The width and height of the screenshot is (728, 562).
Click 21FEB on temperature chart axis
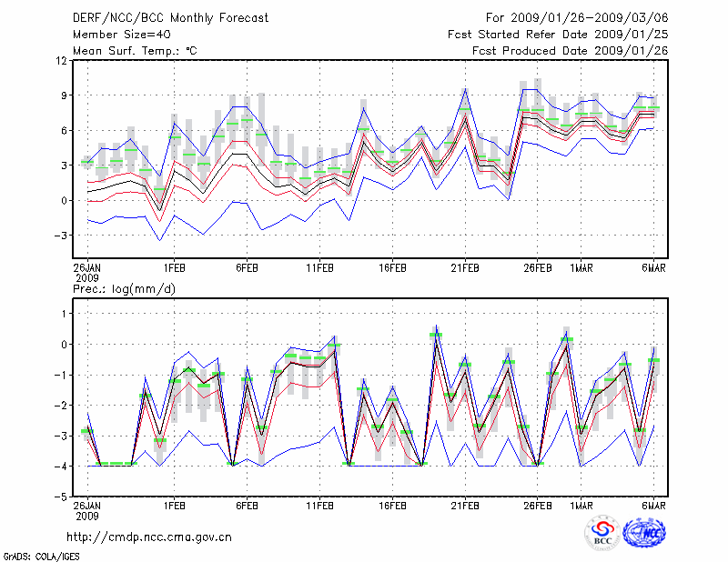[465, 268]
